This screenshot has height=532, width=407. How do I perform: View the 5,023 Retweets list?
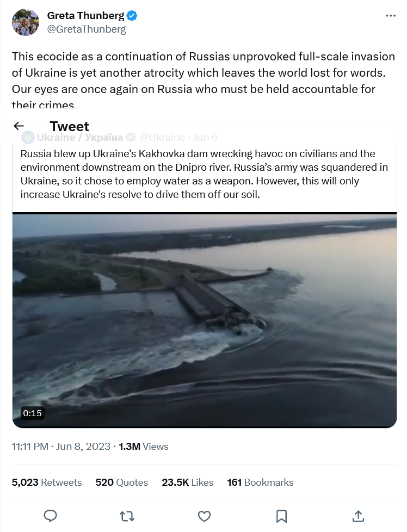click(47, 482)
